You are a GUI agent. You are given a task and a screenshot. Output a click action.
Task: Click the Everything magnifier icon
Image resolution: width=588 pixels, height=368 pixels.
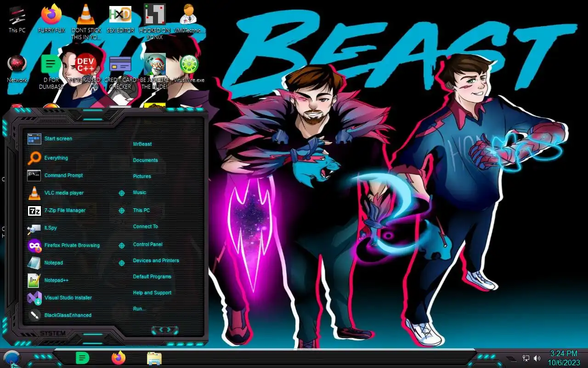[x=34, y=158]
